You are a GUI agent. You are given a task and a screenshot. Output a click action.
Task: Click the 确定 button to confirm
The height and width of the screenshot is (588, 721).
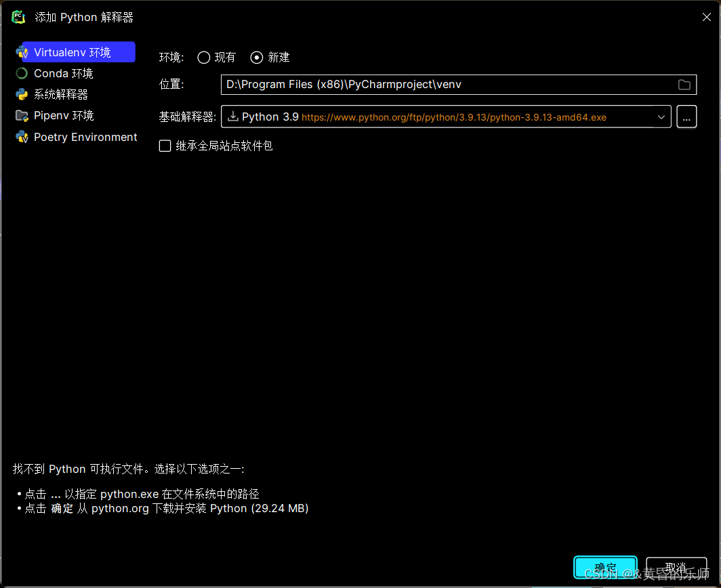point(605,567)
